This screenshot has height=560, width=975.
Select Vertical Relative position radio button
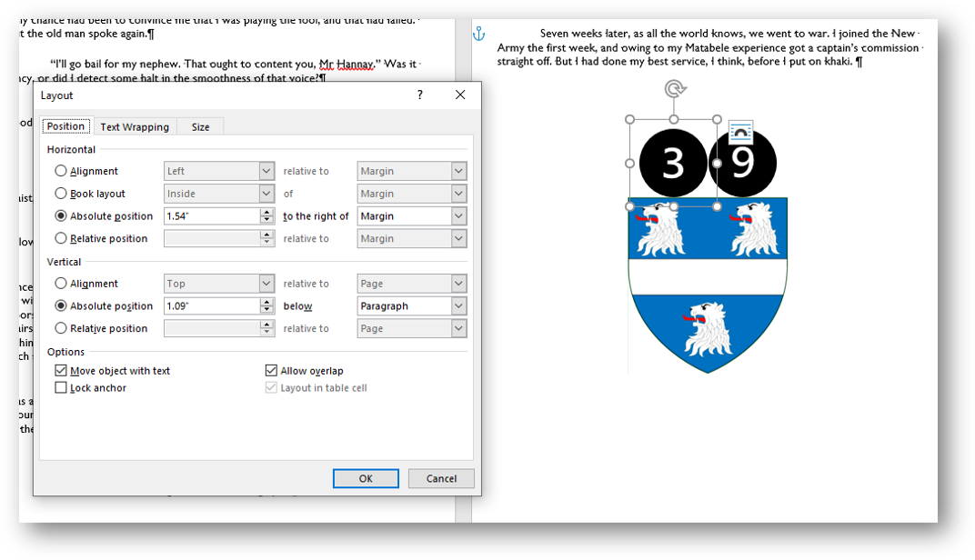(61, 328)
